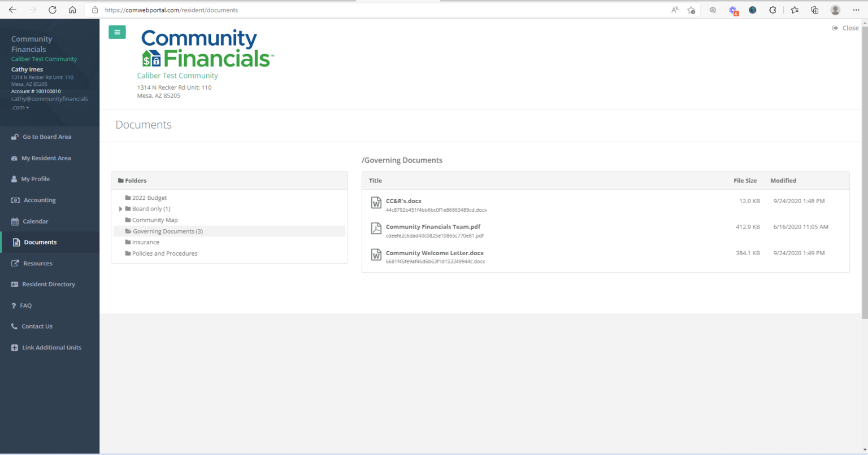Click the Word icon for Community Welcome Letter
The height and width of the screenshot is (455, 868).
tap(376, 255)
